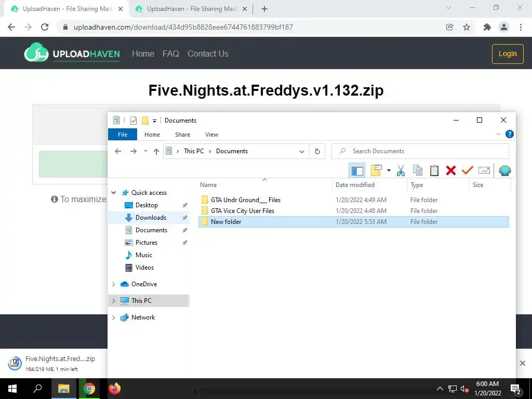This screenshot has height=399, width=532.
Task: Click the blue shell icon in Explorer toolbar
Action: coord(505,170)
